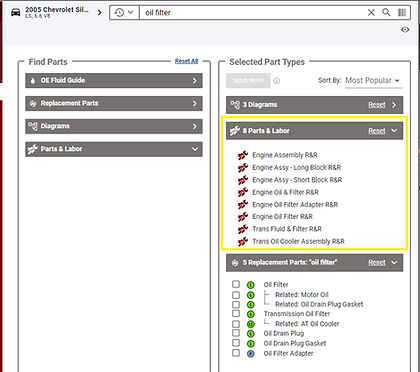Open Engine Oil Filter R&R item
Viewport: 420px width, 372px height.
(x=283, y=217)
